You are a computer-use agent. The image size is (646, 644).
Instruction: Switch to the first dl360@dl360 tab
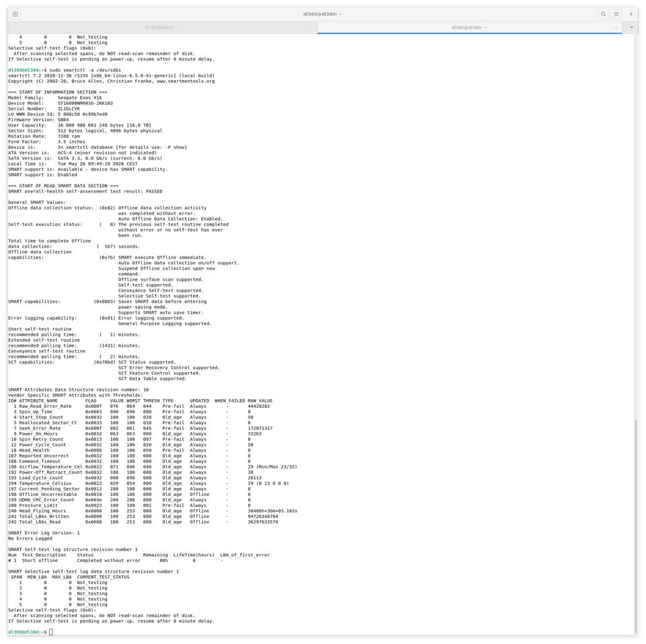point(162,28)
